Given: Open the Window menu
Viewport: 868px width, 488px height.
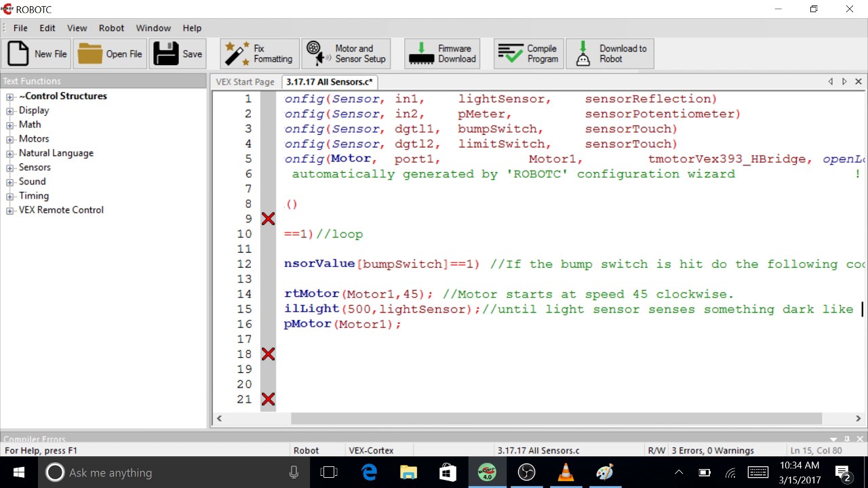Looking at the screenshot, I should pyautogui.click(x=153, y=28).
